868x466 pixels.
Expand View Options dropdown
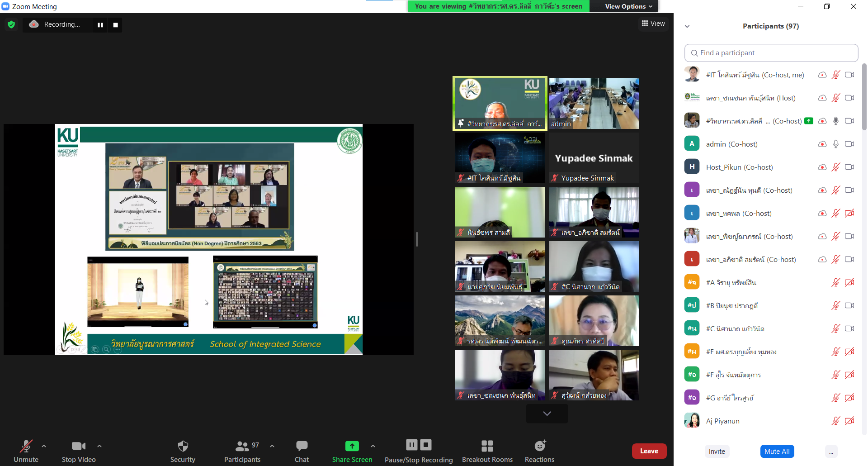click(628, 6)
